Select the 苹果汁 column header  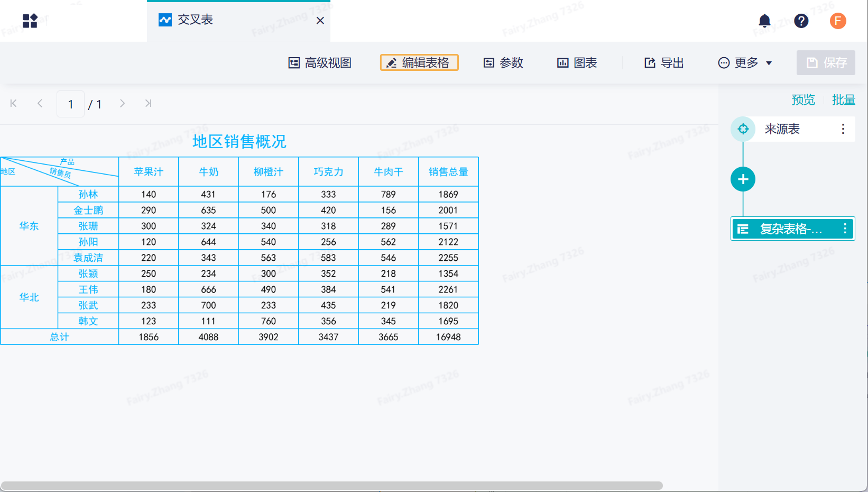point(149,172)
